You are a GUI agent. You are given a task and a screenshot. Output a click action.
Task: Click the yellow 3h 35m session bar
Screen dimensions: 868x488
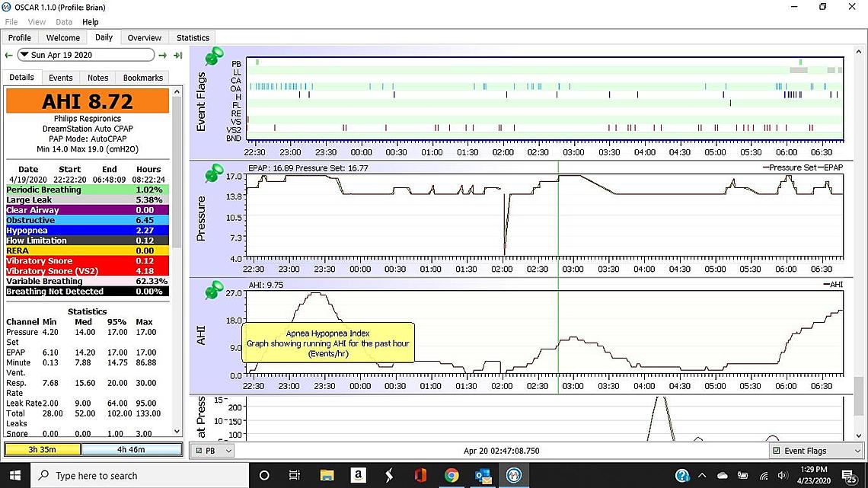click(43, 449)
